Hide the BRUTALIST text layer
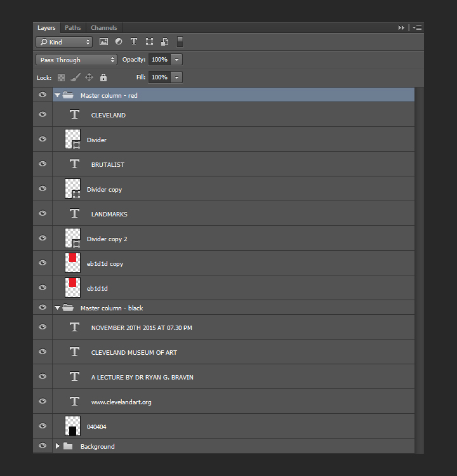This screenshot has width=457, height=476. pos(43,164)
